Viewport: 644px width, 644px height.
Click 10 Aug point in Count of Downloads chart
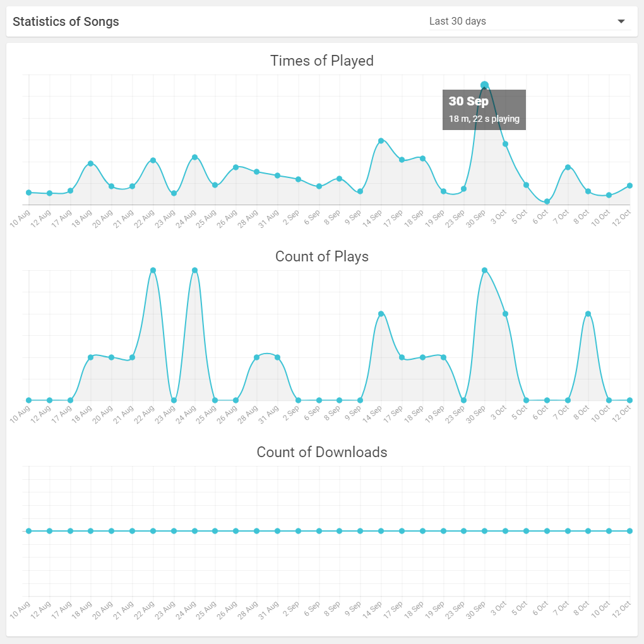point(28,531)
